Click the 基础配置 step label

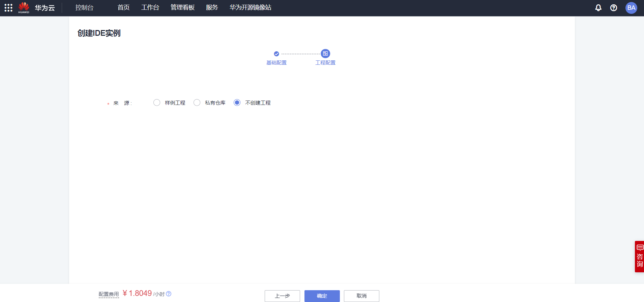pos(276,63)
